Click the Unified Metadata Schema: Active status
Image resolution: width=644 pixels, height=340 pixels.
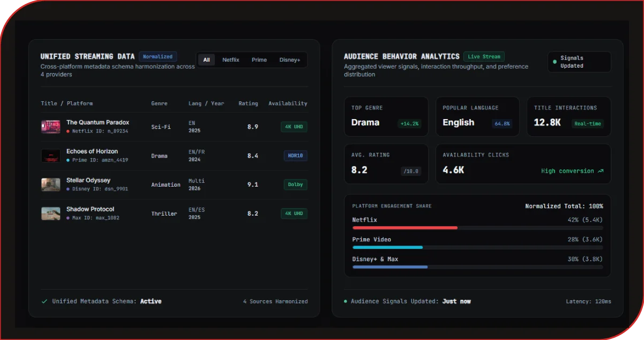[107, 301]
